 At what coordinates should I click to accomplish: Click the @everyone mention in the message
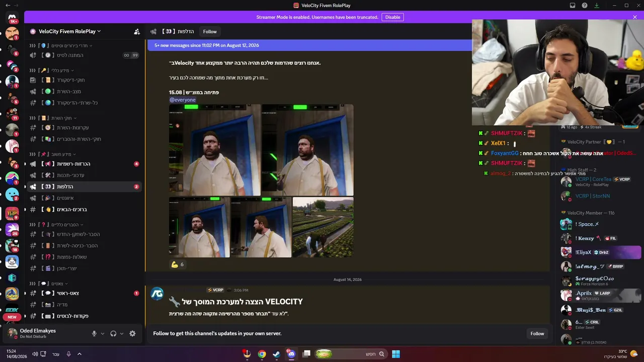(x=183, y=100)
